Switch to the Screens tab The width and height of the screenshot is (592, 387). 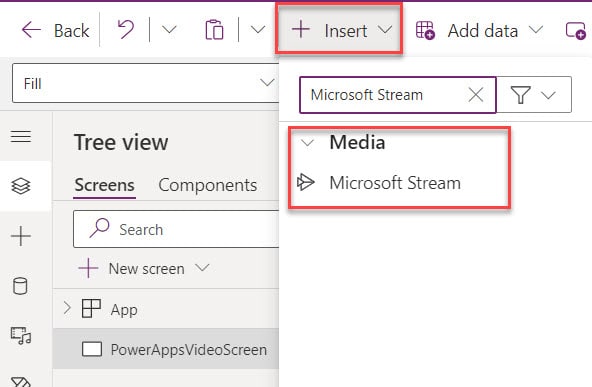[104, 185]
